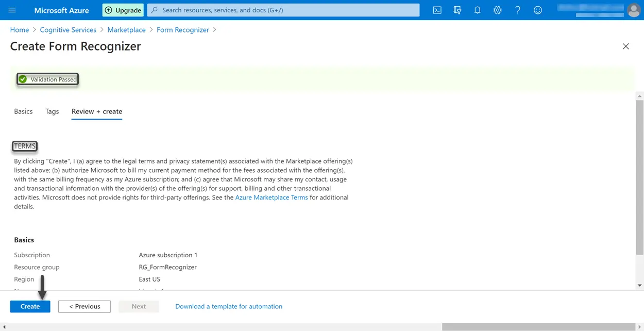Viewport: 644px width, 331px height.
Task: Click the TERMS heading
Action: (25, 146)
